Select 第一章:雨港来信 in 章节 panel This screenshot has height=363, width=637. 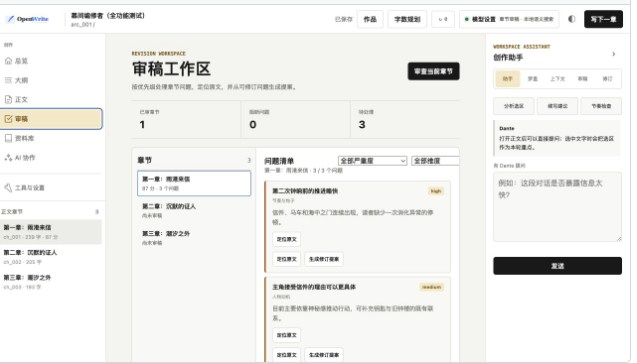point(194,183)
